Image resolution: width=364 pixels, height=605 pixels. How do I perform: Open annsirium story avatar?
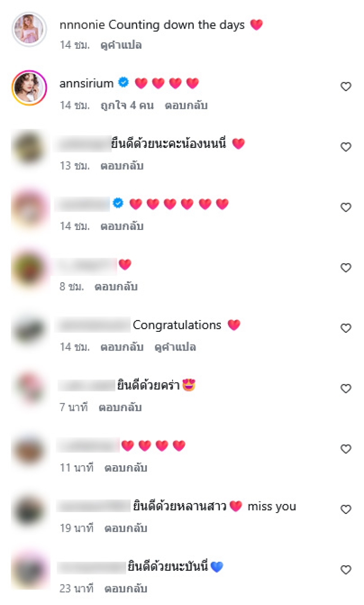(29, 88)
